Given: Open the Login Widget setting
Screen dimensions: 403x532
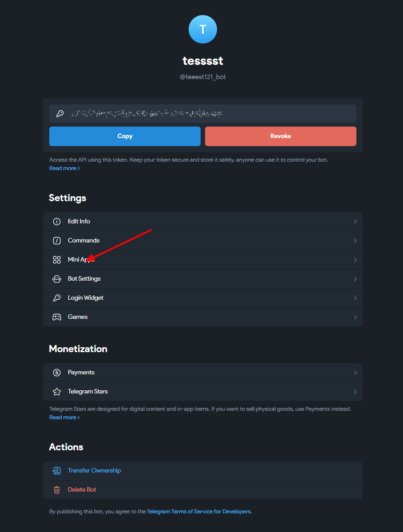Looking at the screenshot, I should [x=202, y=298].
